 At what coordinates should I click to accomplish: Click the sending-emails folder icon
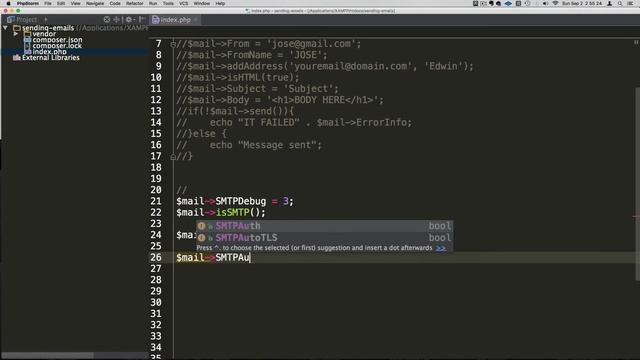pyautogui.click(x=17, y=28)
